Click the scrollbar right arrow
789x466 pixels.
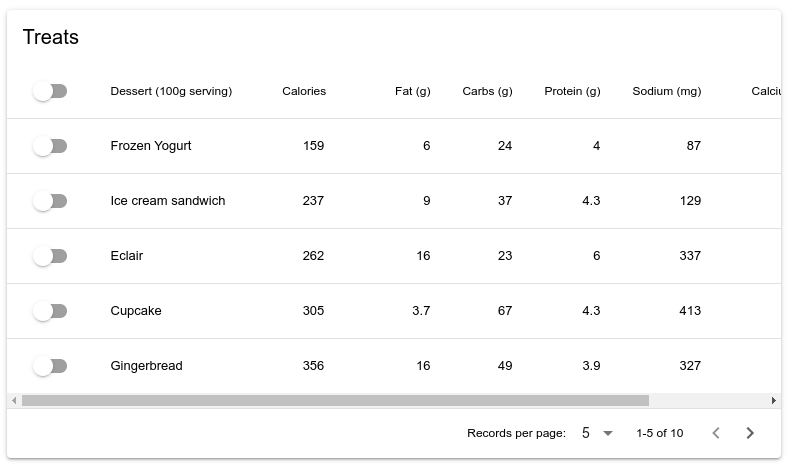pyautogui.click(x=774, y=401)
